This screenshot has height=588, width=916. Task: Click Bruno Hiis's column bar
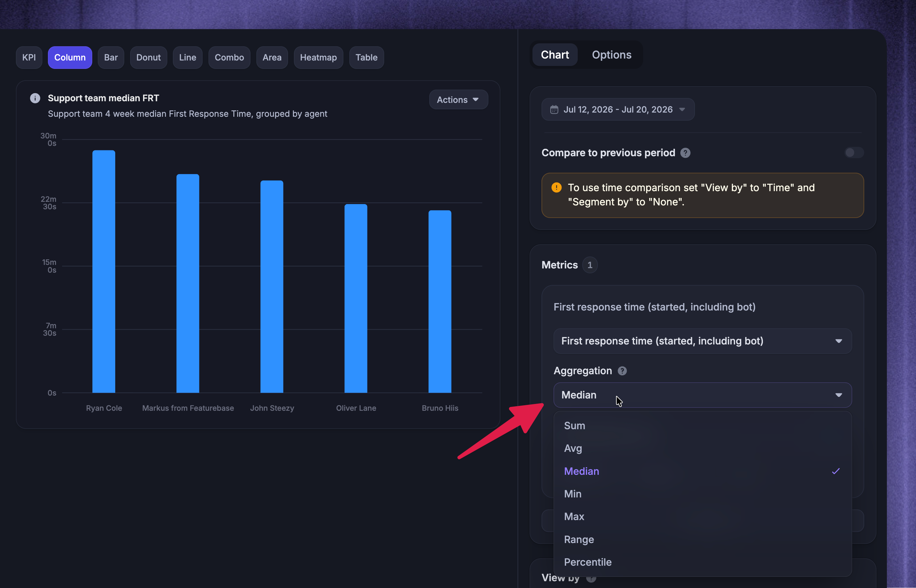tap(440, 302)
